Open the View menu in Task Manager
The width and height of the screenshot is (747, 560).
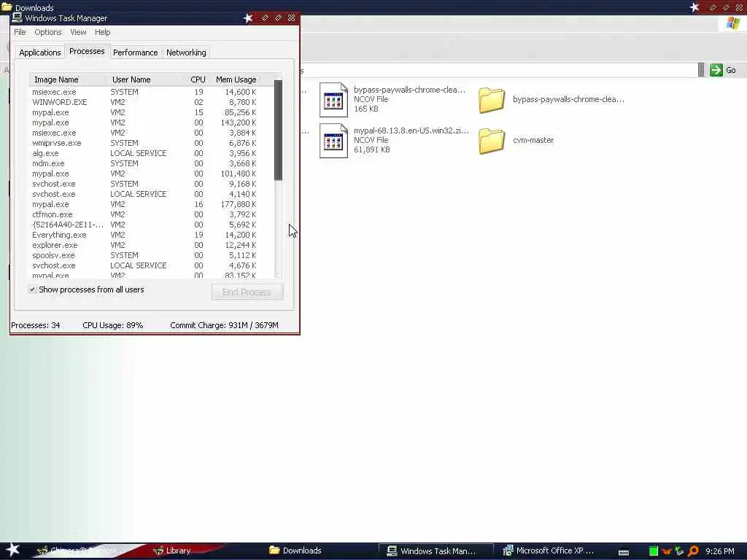(78, 32)
